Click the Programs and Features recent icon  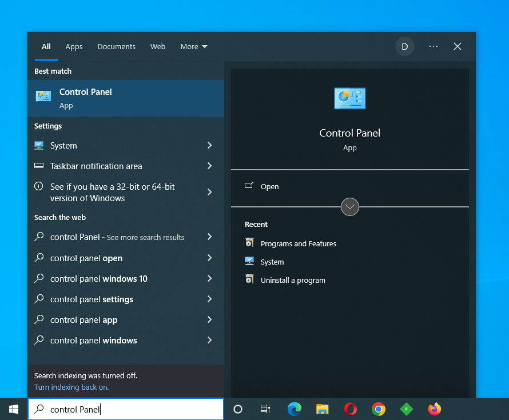click(249, 243)
